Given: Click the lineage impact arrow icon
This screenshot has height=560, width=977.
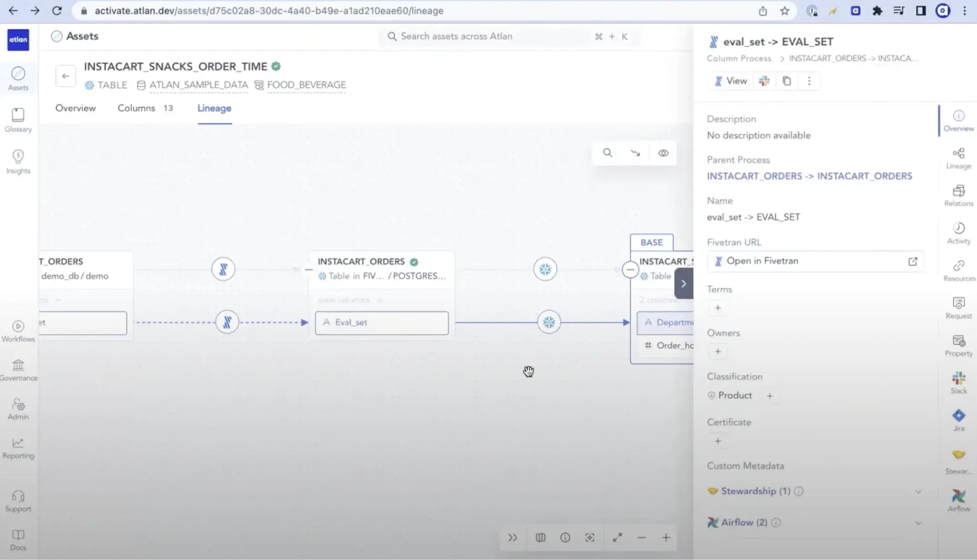Looking at the screenshot, I should pos(635,153).
